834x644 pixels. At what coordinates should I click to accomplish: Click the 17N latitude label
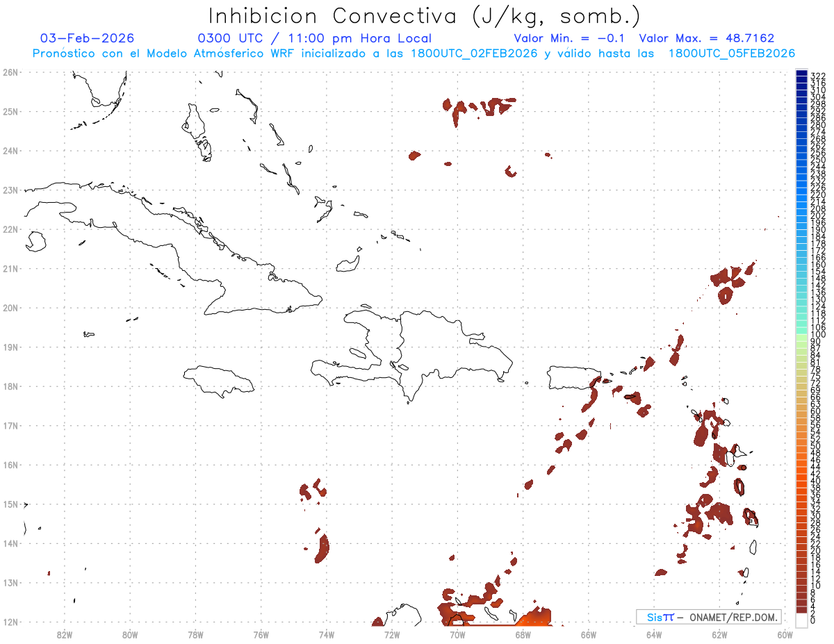[x=10, y=425]
